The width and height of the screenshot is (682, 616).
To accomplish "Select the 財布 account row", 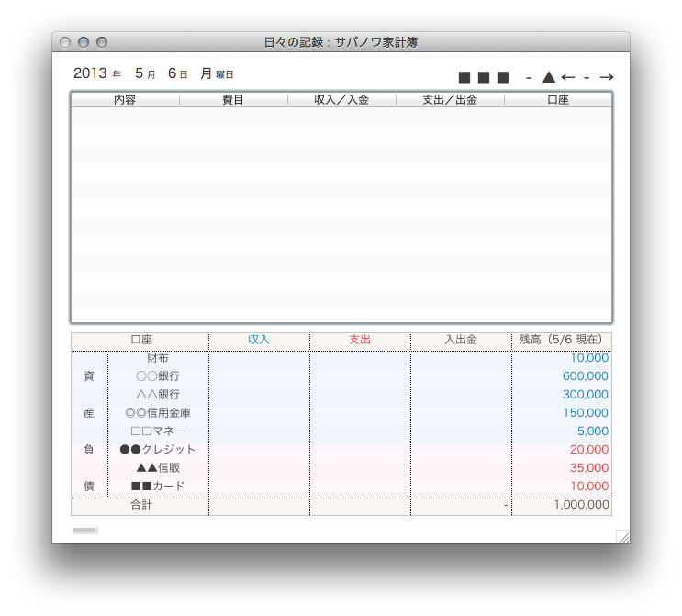I will [158, 358].
